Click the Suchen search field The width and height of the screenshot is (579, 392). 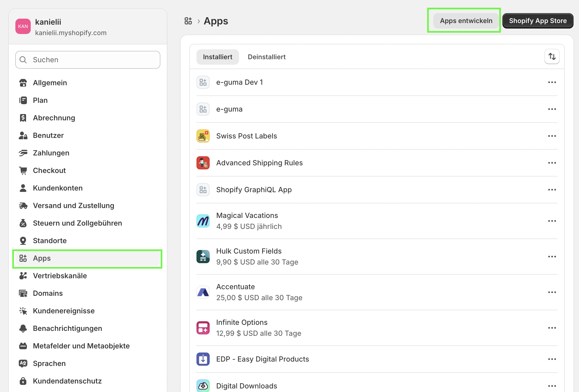88,60
